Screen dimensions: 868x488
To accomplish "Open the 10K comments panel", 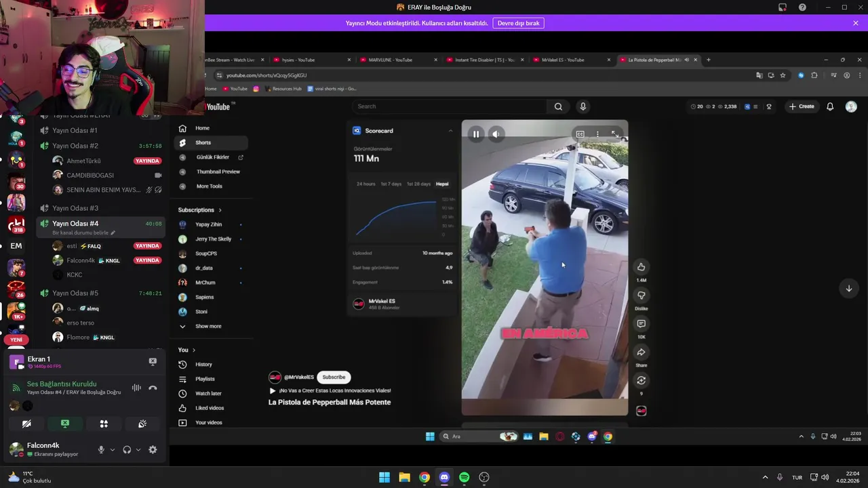I will pos(641,323).
